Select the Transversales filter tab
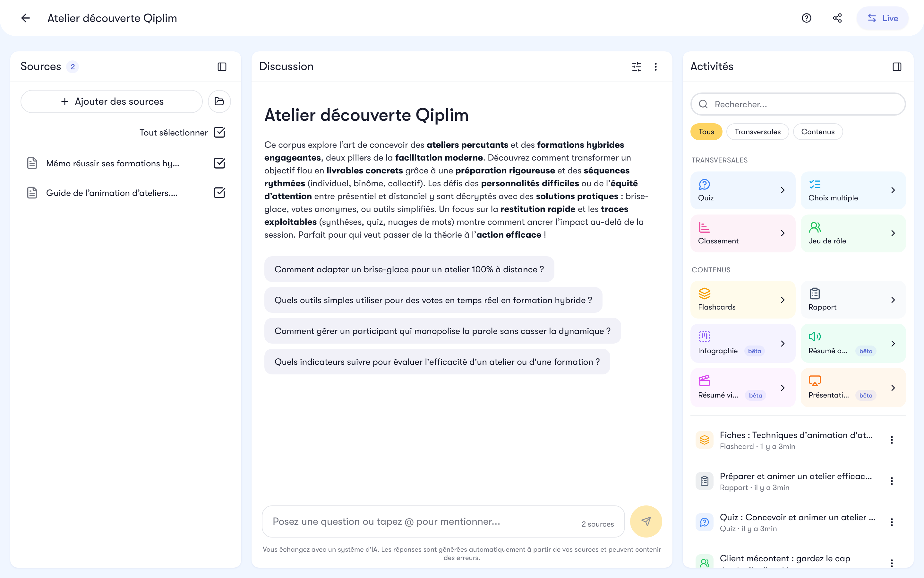Image resolution: width=924 pixels, height=578 pixels. pyautogui.click(x=757, y=132)
